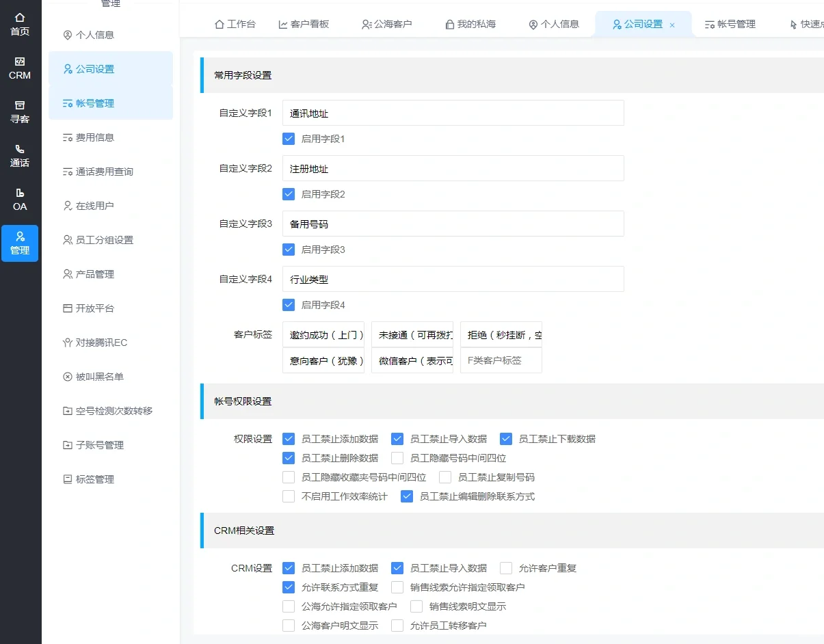
Task: Enable 公海允许指定领取客户 checkbox
Action: (289, 606)
